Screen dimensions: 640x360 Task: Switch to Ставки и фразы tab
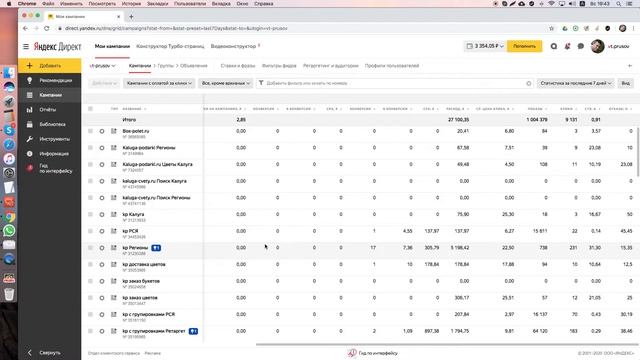238,66
